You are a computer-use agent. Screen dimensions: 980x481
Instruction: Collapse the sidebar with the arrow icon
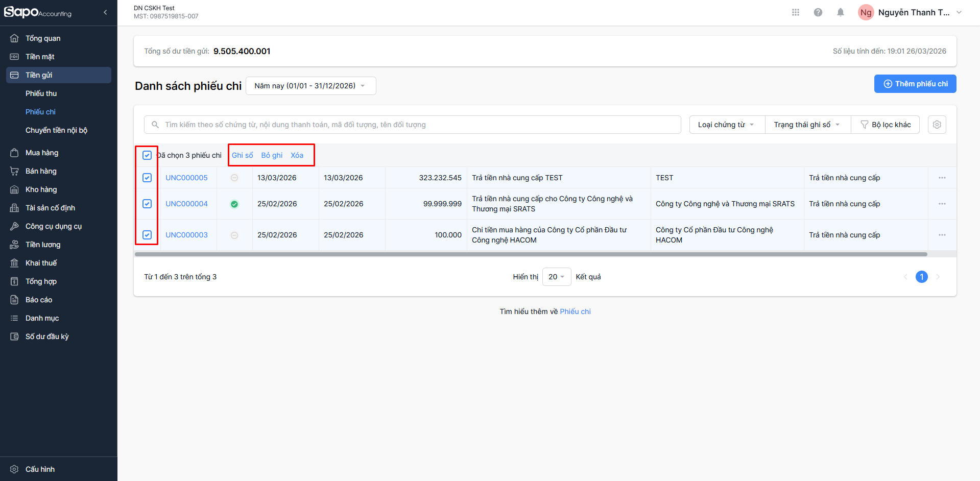tap(105, 12)
